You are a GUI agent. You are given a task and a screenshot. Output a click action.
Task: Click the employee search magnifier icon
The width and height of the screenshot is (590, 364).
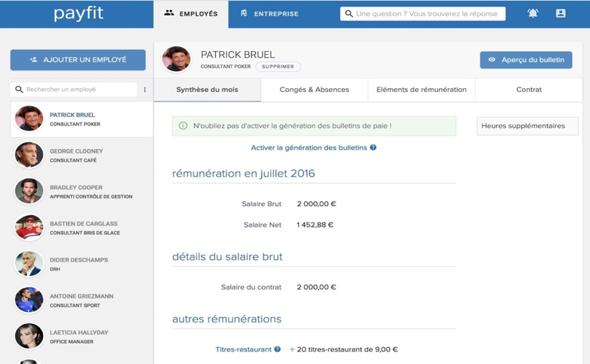(x=19, y=90)
